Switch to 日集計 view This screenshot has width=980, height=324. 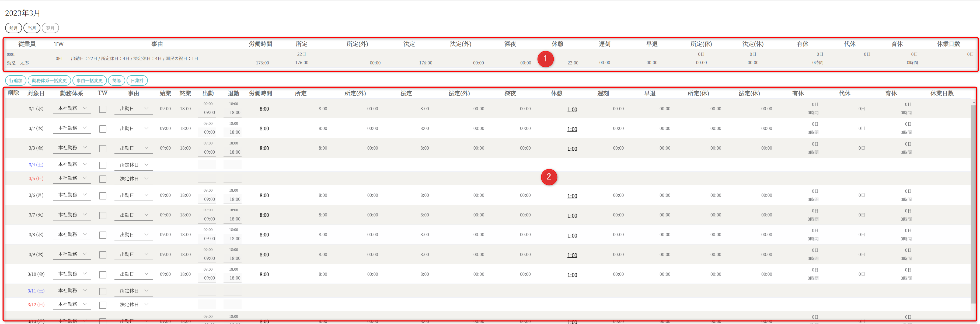(x=137, y=81)
